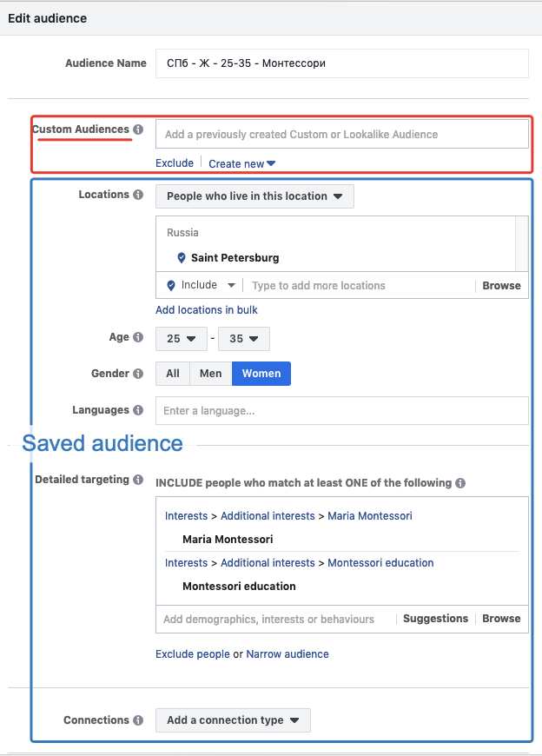Click Interests link in Montessori education breadcrumb

pos(186,563)
